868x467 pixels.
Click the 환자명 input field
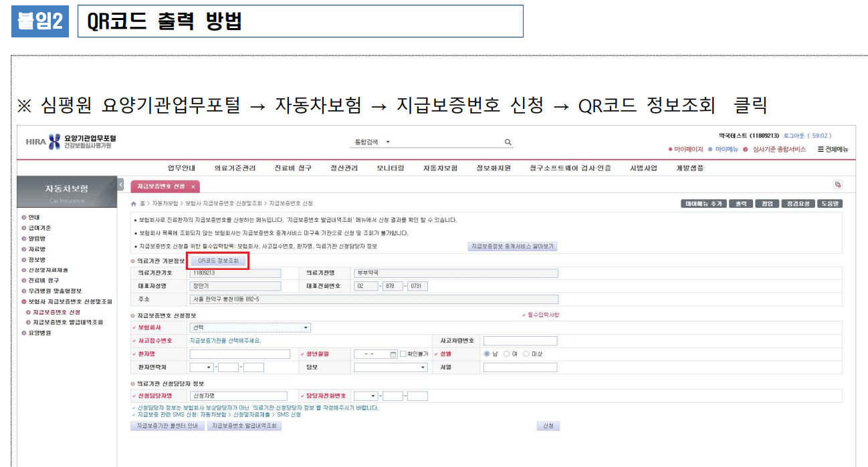pyautogui.click(x=240, y=354)
